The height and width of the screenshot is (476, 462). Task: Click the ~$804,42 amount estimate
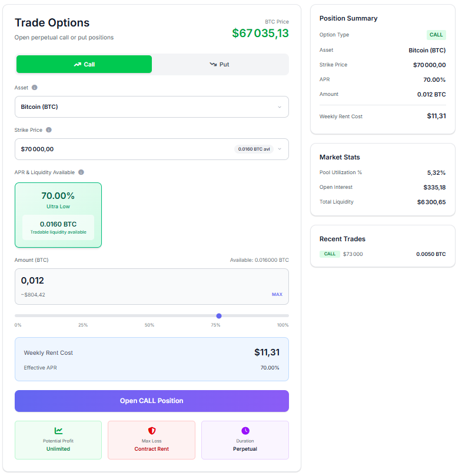[x=33, y=294]
